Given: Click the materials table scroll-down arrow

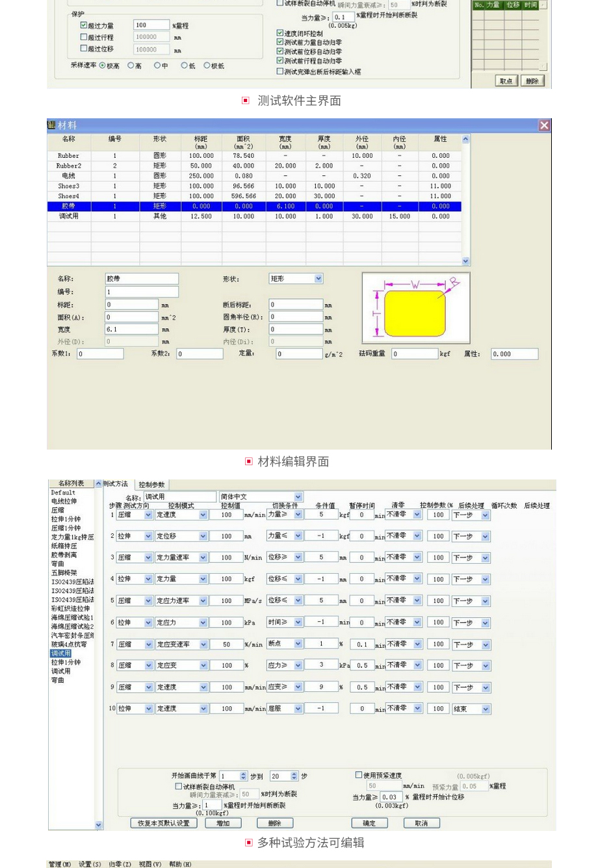Looking at the screenshot, I should 465,261.
